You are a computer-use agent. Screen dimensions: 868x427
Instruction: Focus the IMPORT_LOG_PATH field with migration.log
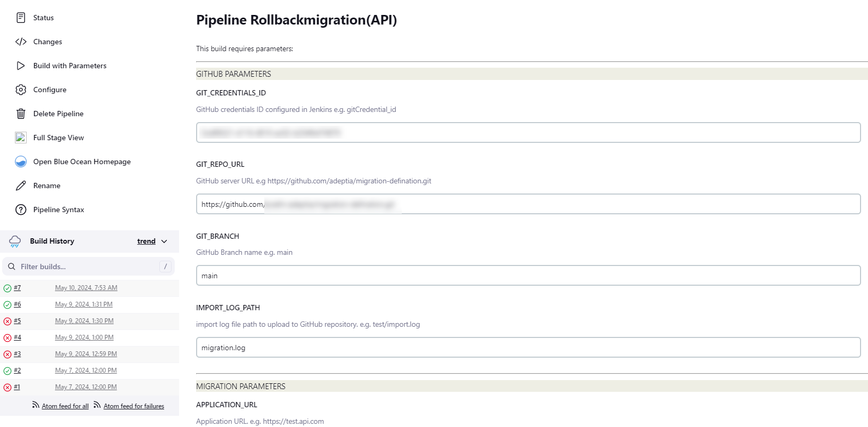[x=528, y=348]
